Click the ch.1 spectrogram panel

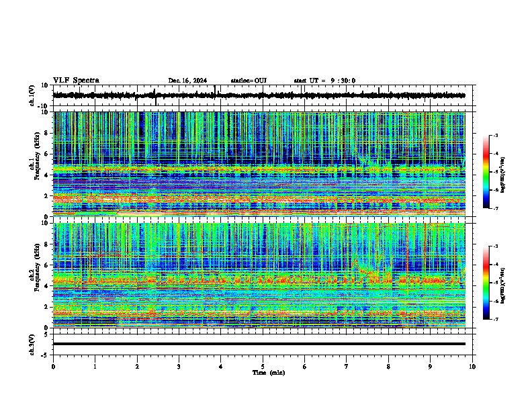[x=259, y=164]
